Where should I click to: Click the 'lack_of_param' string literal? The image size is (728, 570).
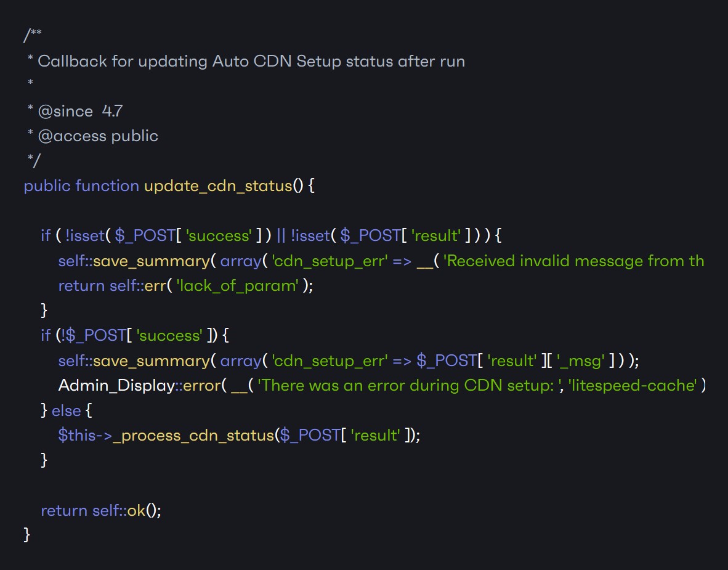238,286
